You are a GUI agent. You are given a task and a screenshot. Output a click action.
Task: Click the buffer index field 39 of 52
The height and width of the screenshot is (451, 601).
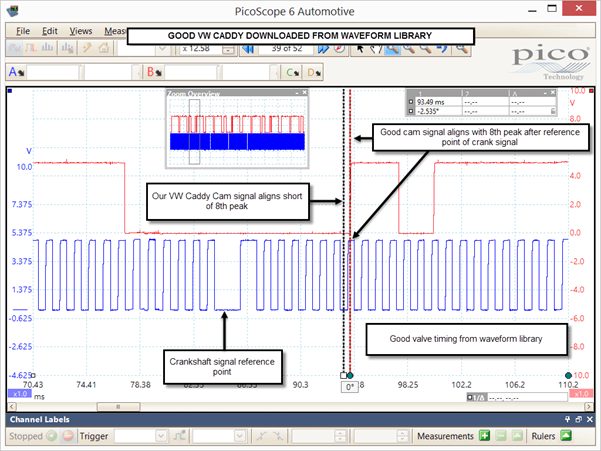[287, 49]
